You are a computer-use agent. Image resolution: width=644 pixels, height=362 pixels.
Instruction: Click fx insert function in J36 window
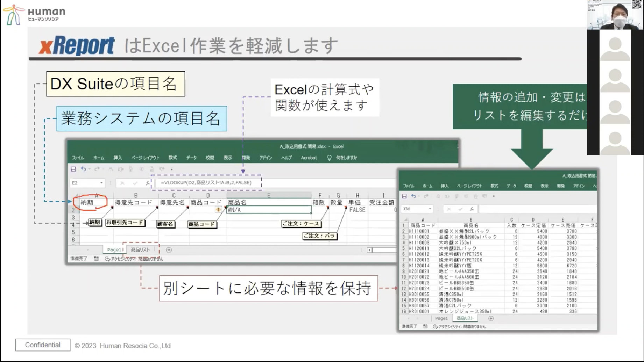click(472, 209)
